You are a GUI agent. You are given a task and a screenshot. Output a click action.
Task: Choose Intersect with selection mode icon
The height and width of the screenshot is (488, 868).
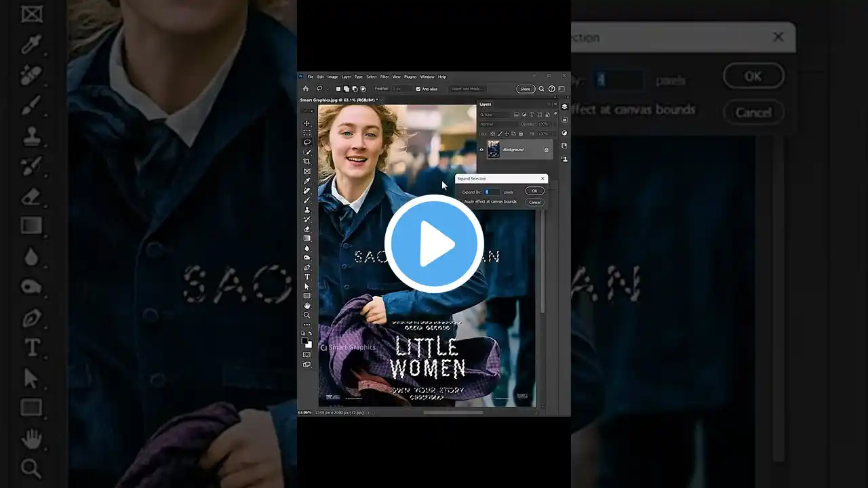click(363, 89)
